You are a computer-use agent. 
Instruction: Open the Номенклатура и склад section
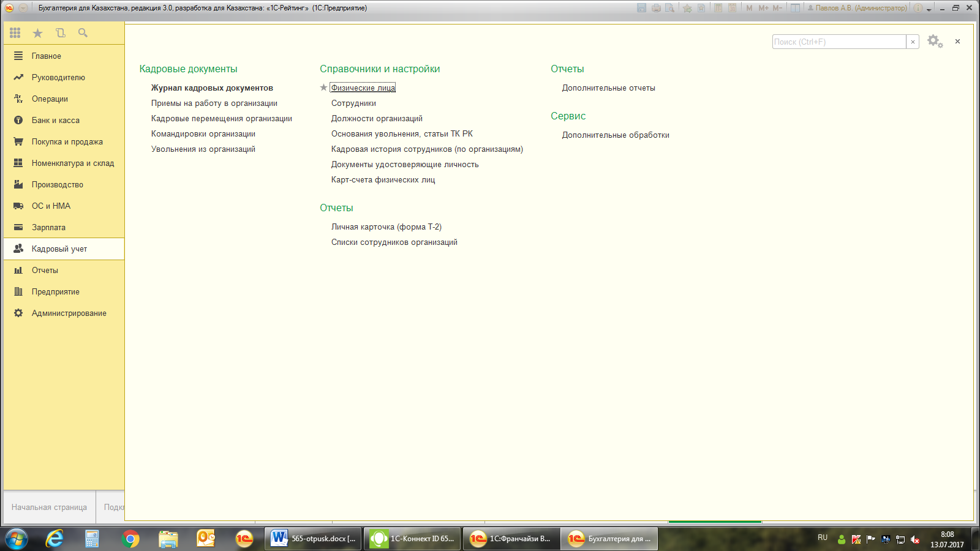(64, 163)
